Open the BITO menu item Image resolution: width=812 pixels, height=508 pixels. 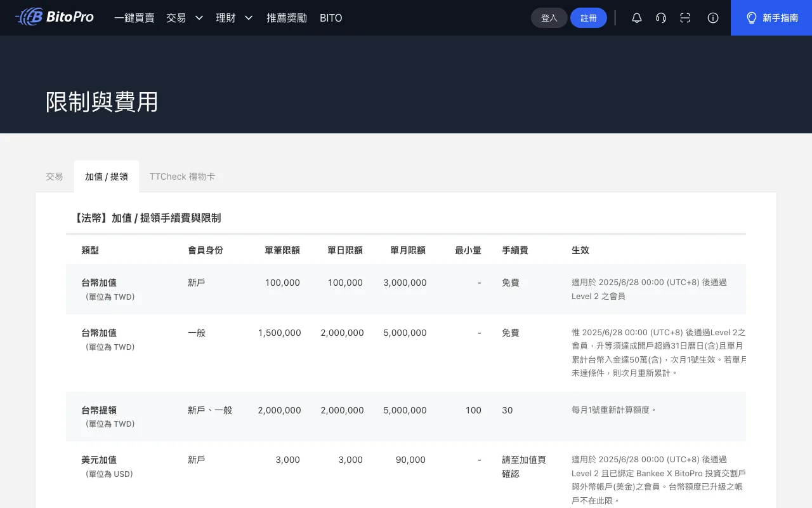[331, 18]
